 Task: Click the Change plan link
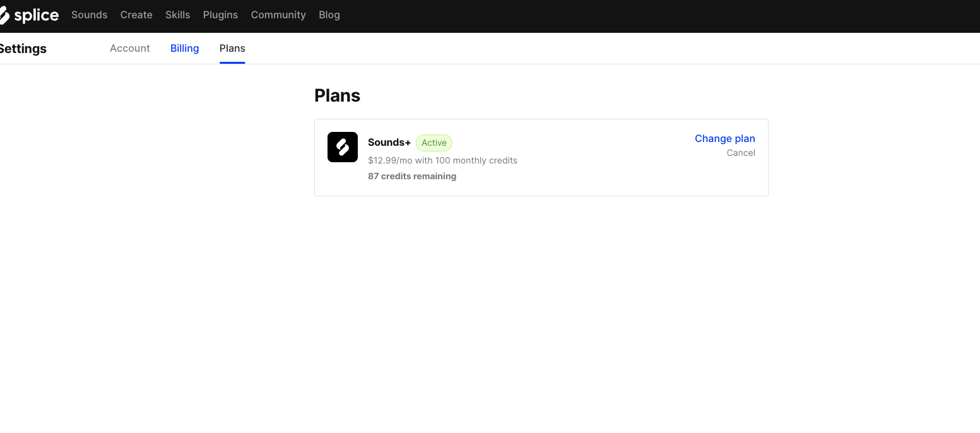click(725, 138)
